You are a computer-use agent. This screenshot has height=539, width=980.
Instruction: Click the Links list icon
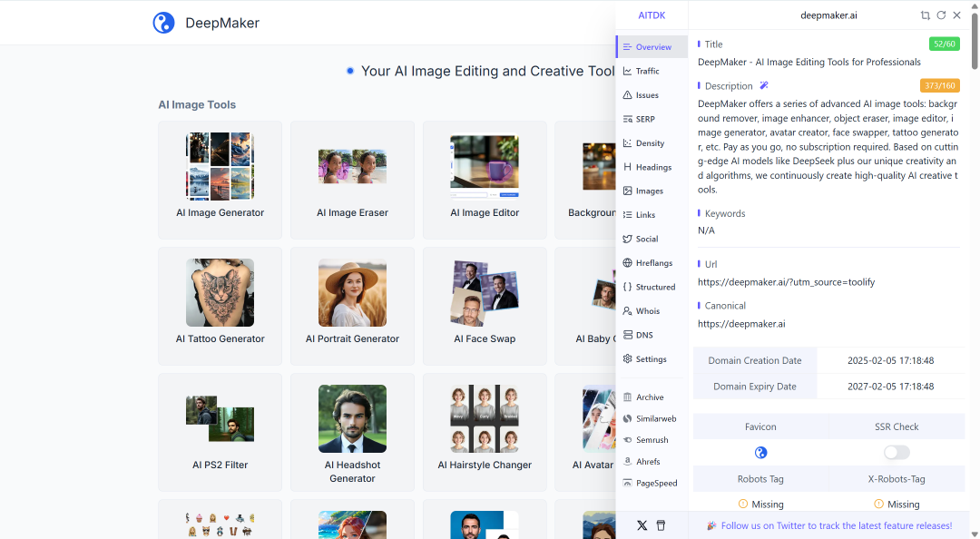click(x=628, y=214)
